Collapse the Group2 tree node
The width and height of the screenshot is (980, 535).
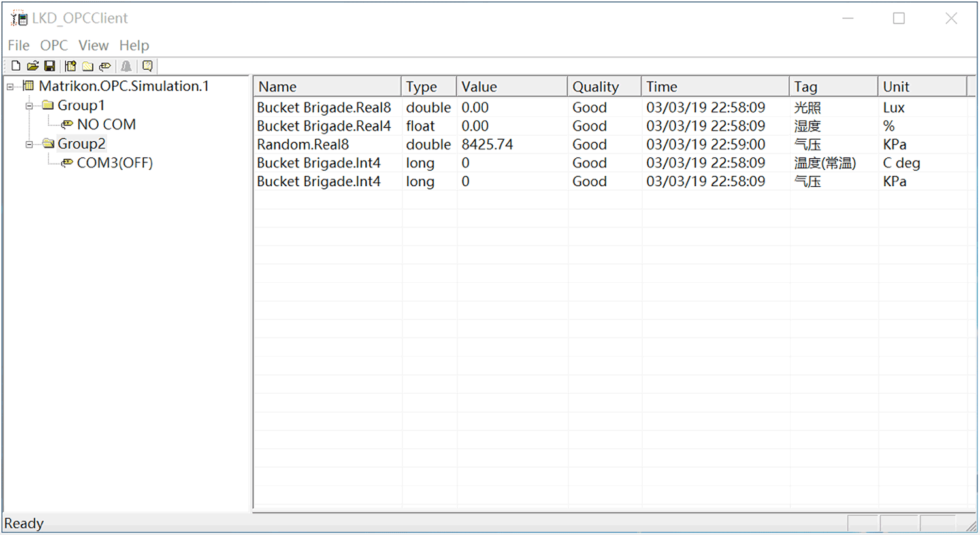point(29,144)
